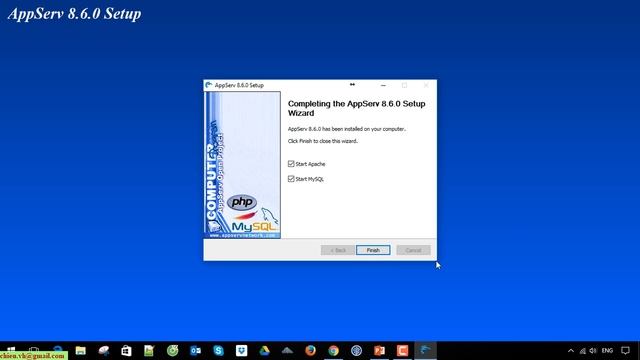Open Outlook from the taskbar
The height and width of the screenshot is (360, 640).
[x=196, y=351]
